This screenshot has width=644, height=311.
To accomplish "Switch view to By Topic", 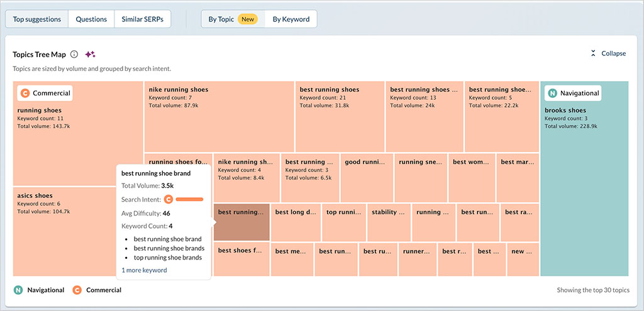I will (x=233, y=19).
